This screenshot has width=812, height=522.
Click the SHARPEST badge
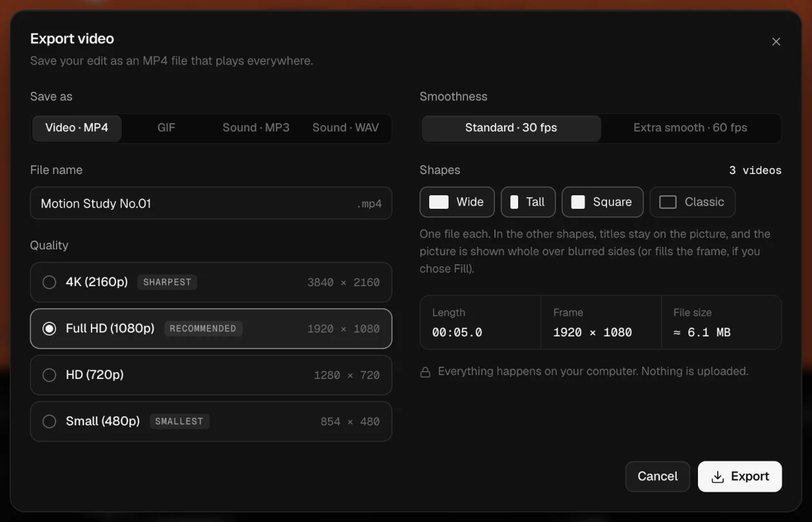(x=167, y=282)
